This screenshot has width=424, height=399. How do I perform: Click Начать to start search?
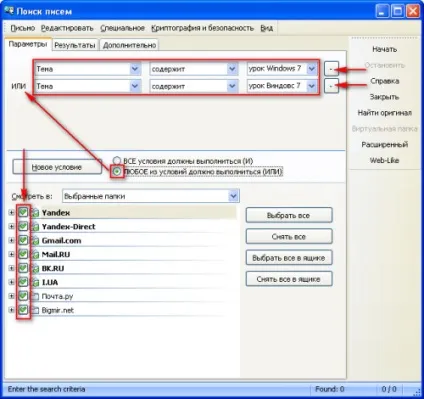pyautogui.click(x=384, y=49)
